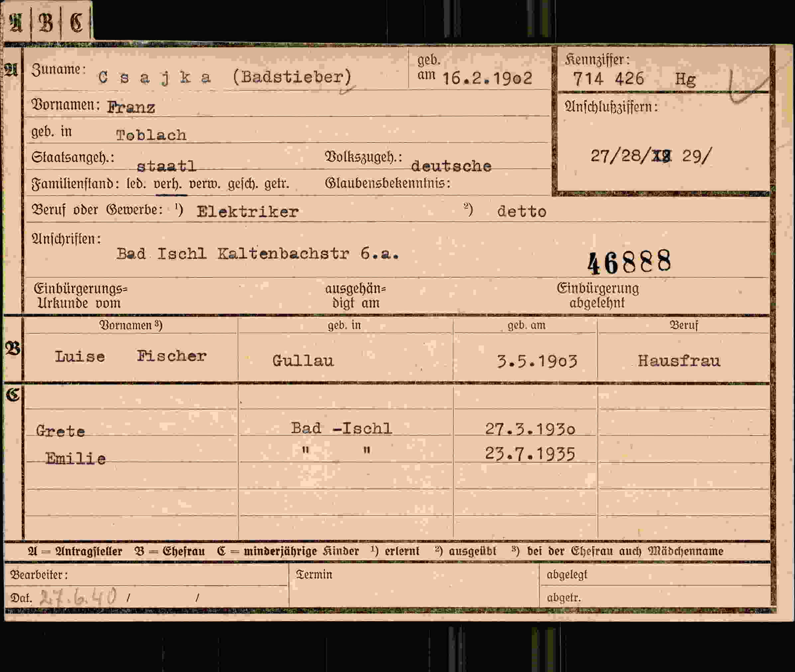Click the legend "A = Antragsteller"
Screen dimensions: 795x672
(x=75, y=551)
